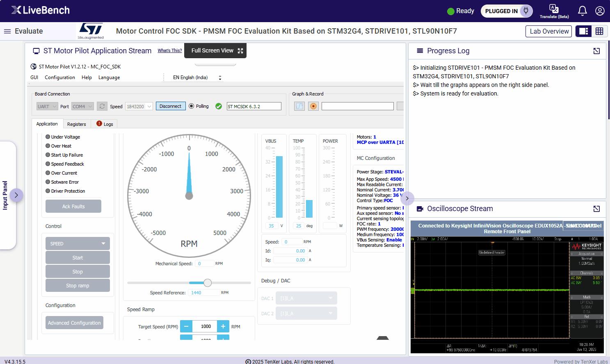Expand the Progress Log panel
Screen dimensions: 610x364
[x=596, y=51]
